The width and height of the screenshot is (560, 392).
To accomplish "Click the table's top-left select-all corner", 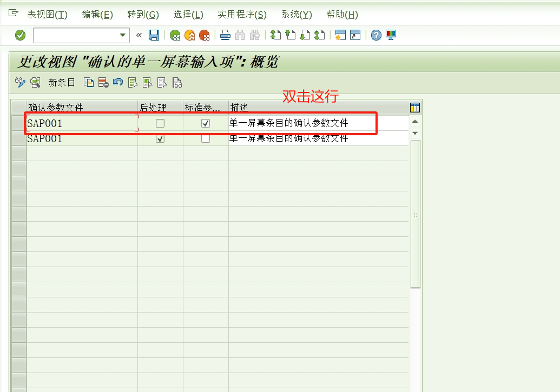I will 18,108.
